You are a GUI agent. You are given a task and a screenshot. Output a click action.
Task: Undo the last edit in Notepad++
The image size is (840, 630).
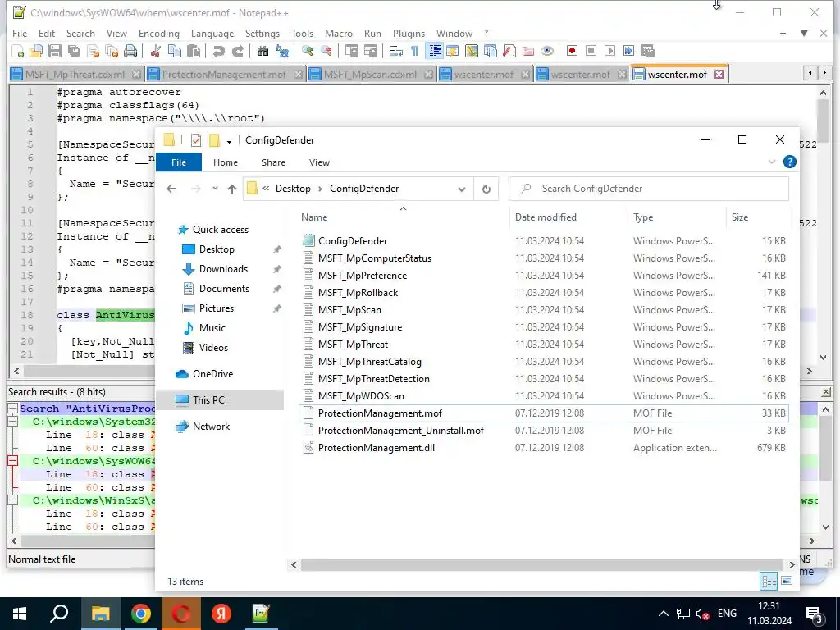click(218, 52)
